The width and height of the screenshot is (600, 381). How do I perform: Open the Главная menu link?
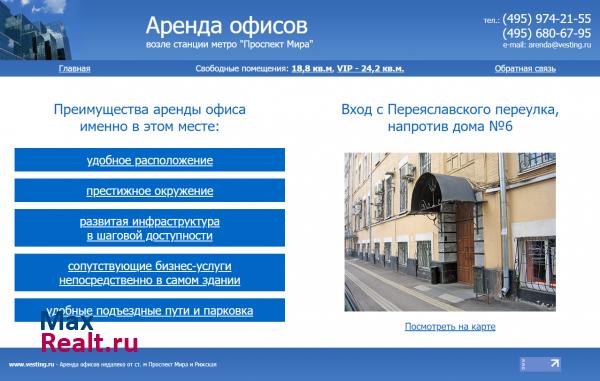click(75, 68)
